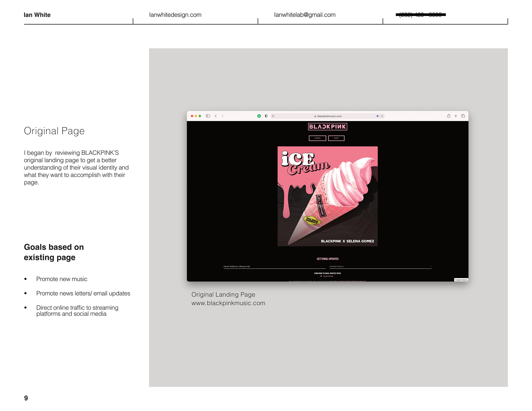Screen dimensions: 532x411
Task: Click the blackpinkmusic.com address bar
Action: 329,116
